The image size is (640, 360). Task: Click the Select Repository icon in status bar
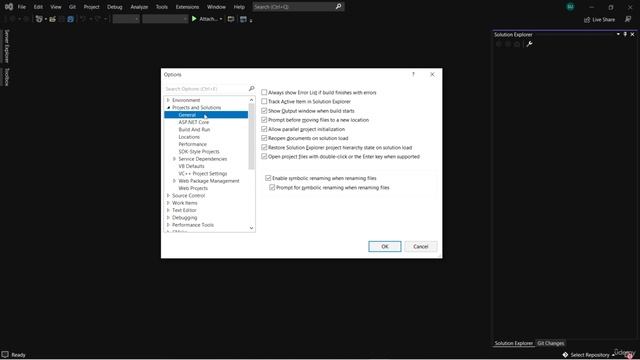[x=565, y=355]
